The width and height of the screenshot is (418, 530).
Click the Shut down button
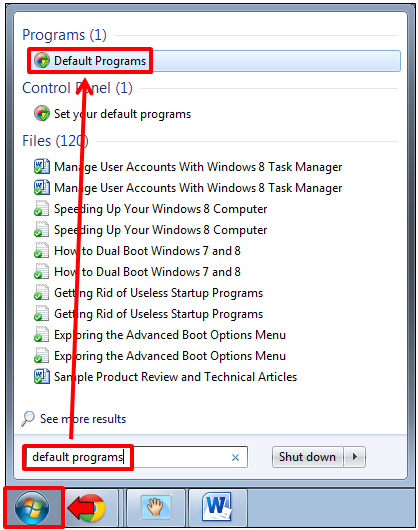click(x=308, y=457)
